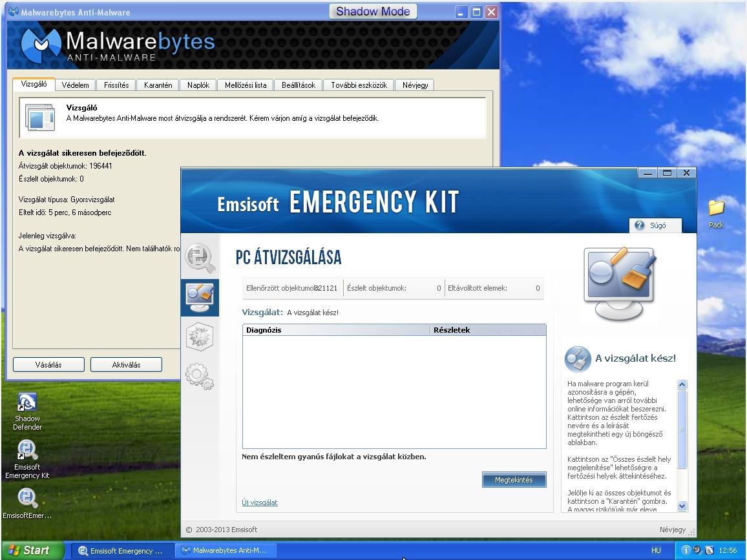Click the Malwarebytes title bar icon
Screen dimensions: 747x560
point(14,12)
